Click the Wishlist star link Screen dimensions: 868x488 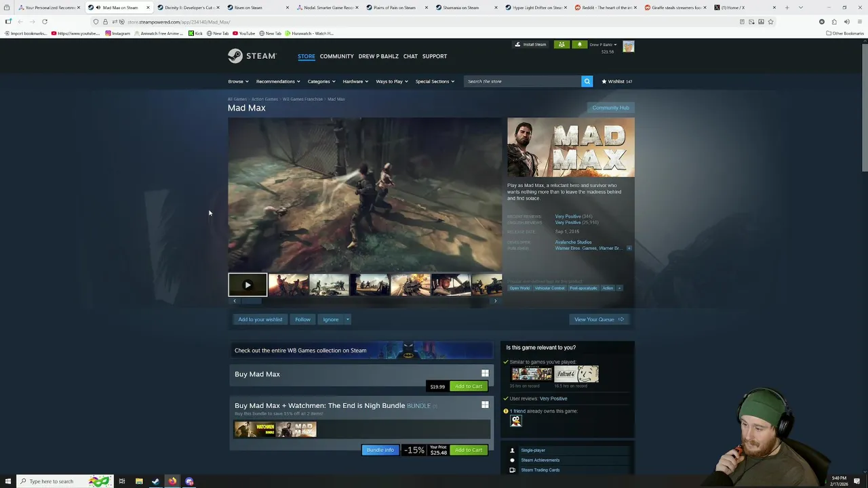click(616, 81)
